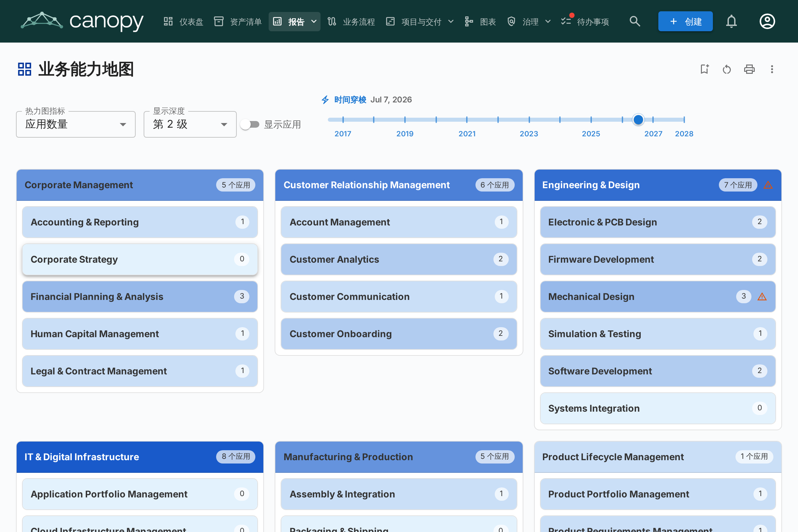This screenshot has width=798, height=532.
Task: Expand the 报告 menu chevron
Action: coord(314,22)
